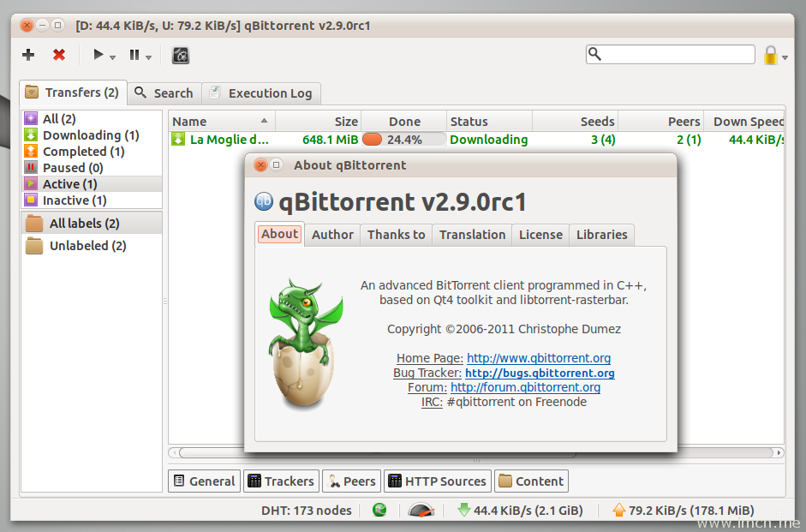Open the Translation tab
The image size is (806, 532).
pos(473,235)
